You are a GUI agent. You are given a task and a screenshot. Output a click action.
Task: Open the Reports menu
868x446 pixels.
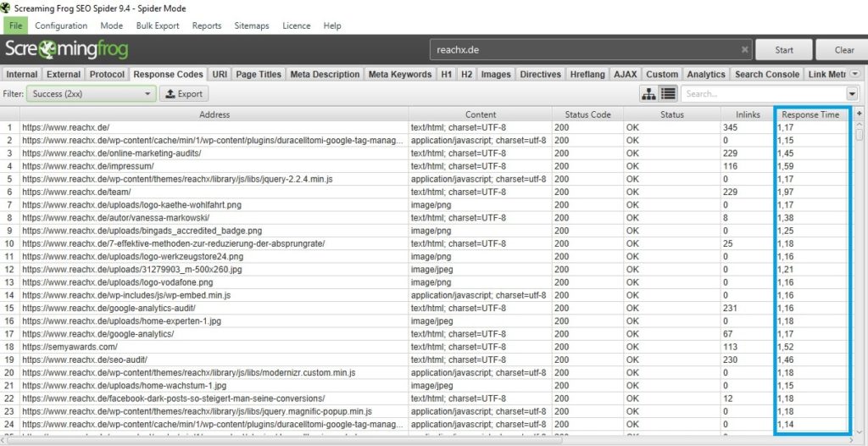tap(207, 25)
